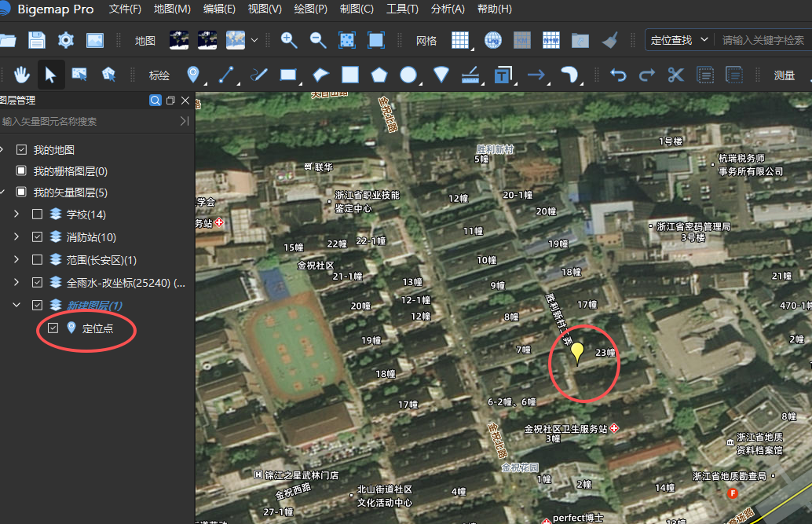812x524 pixels.
Task: Select the pentagon polygon tool
Action: (x=379, y=75)
